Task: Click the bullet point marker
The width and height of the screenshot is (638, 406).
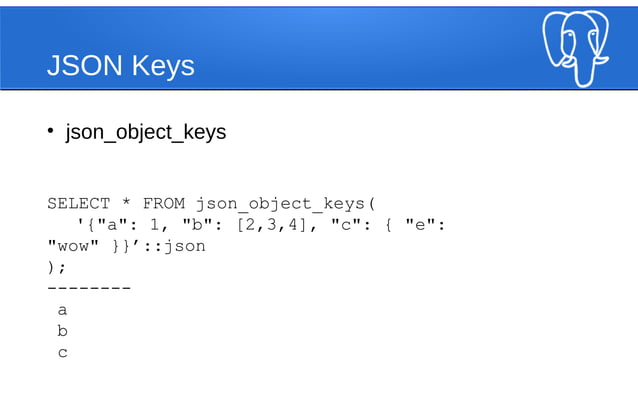Action: [50, 131]
